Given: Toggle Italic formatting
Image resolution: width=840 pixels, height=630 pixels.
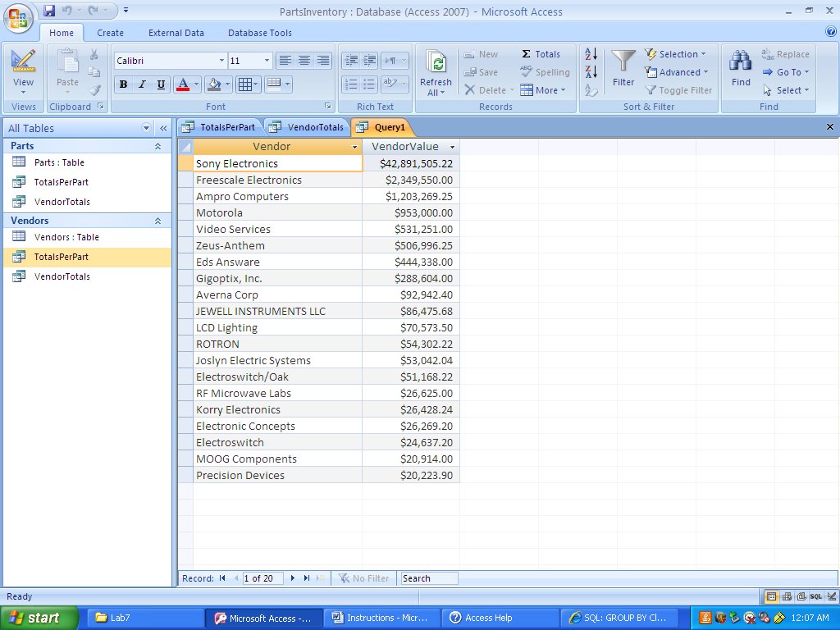Looking at the screenshot, I should pos(142,84).
